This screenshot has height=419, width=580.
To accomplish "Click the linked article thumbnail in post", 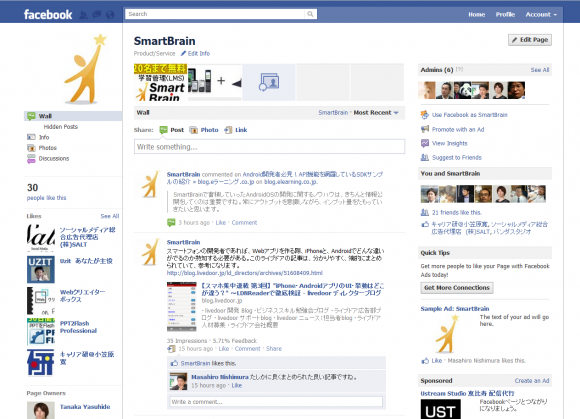I will (x=182, y=306).
